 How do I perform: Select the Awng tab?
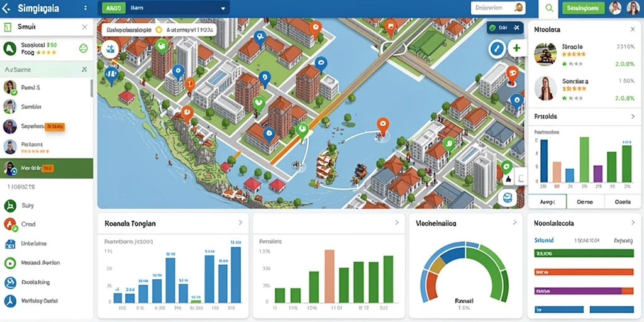coord(547,202)
